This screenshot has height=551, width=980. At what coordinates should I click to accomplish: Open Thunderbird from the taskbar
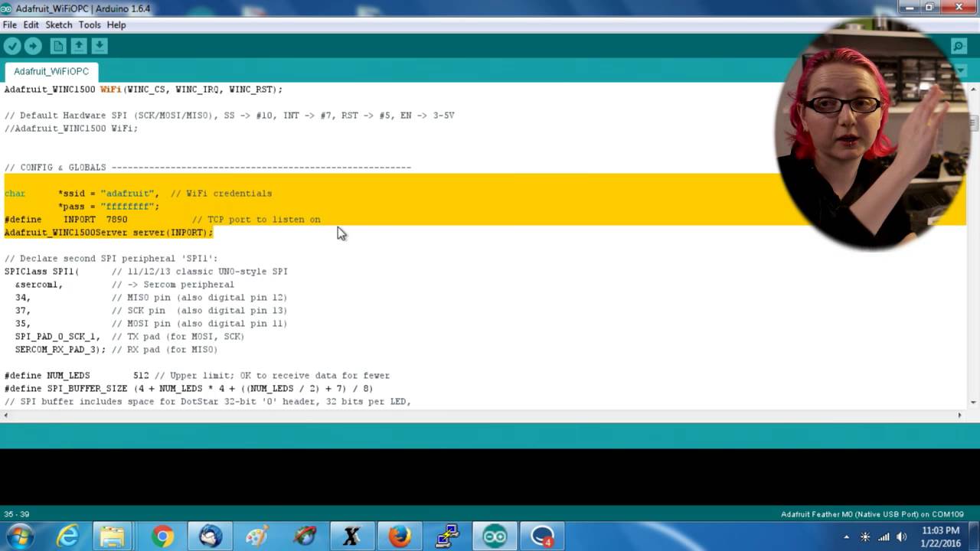pyautogui.click(x=211, y=536)
